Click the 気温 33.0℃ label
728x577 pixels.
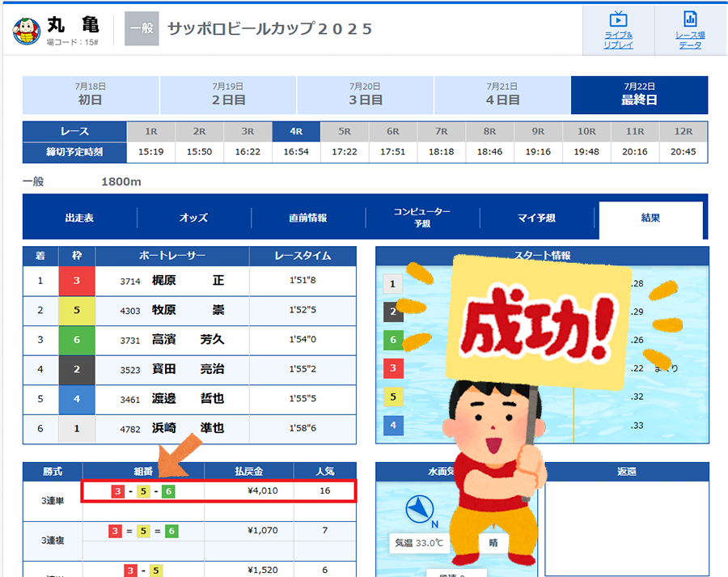click(419, 543)
